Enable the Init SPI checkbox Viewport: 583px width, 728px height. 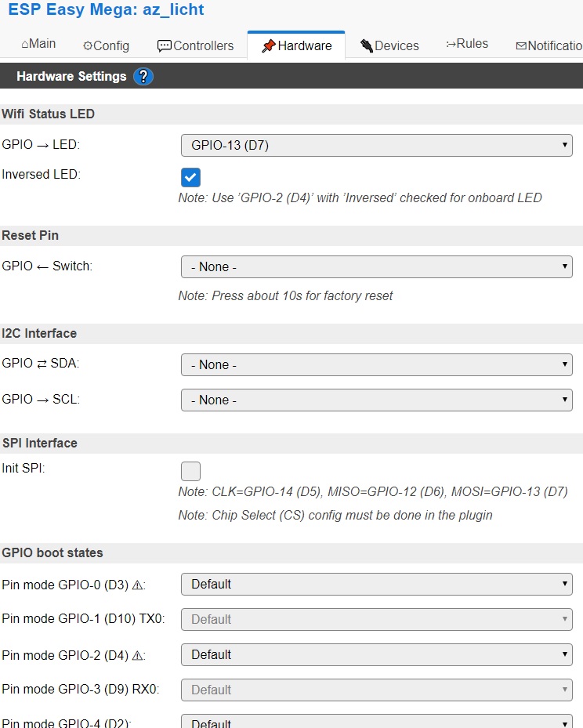[190, 470]
